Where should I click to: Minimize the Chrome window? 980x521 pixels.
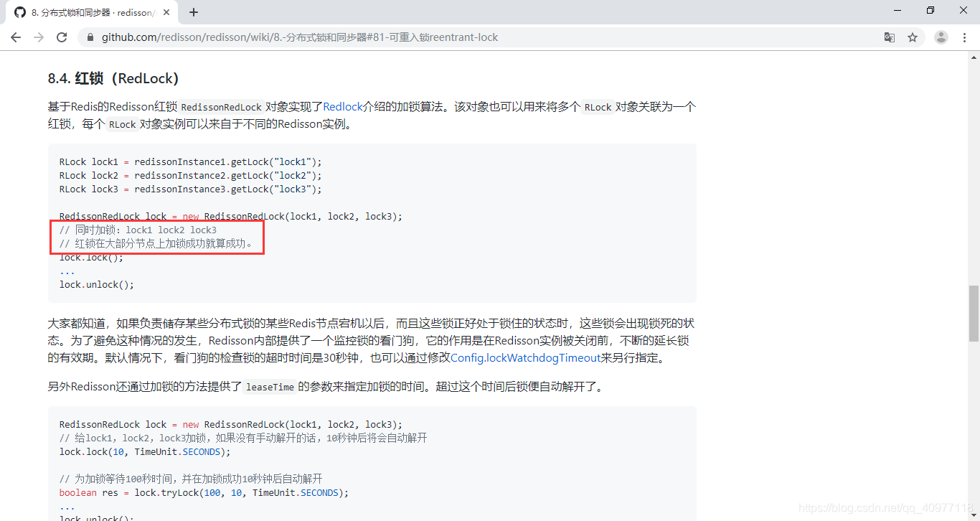pos(897,10)
